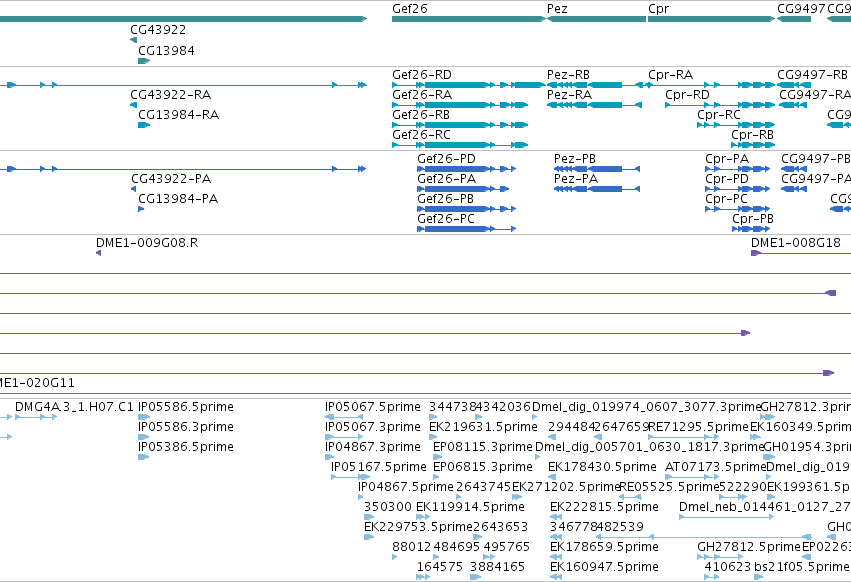Viewport: 851px width, 582px height.
Task: Click EP08115.3prime EST
Action: pyautogui.click(x=482, y=447)
